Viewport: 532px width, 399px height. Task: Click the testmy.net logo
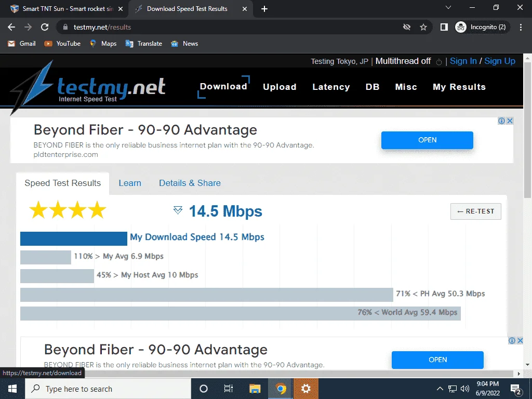[x=88, y=87]
